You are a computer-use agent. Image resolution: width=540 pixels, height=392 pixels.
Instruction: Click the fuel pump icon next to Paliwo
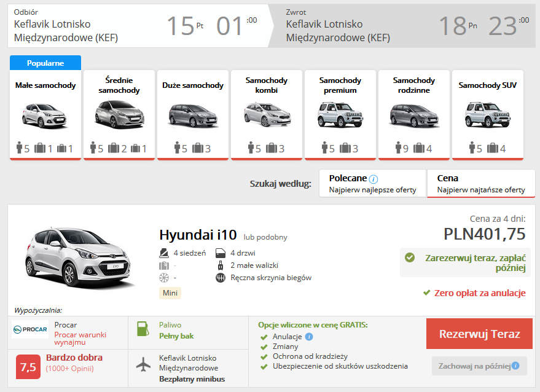143,329
